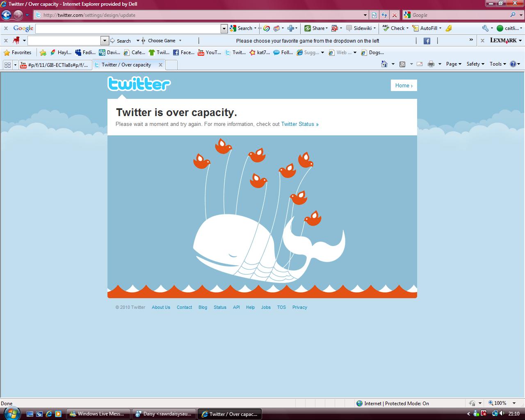Close the Lexmark toolbar with its X
Screen dimensions: 525x420
(482, 41)
